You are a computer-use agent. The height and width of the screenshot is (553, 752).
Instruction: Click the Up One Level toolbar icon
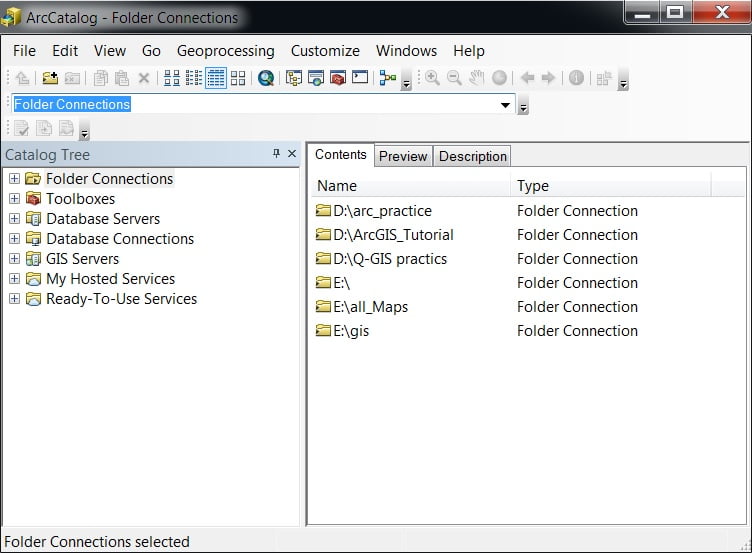click(x=23, y=78)
